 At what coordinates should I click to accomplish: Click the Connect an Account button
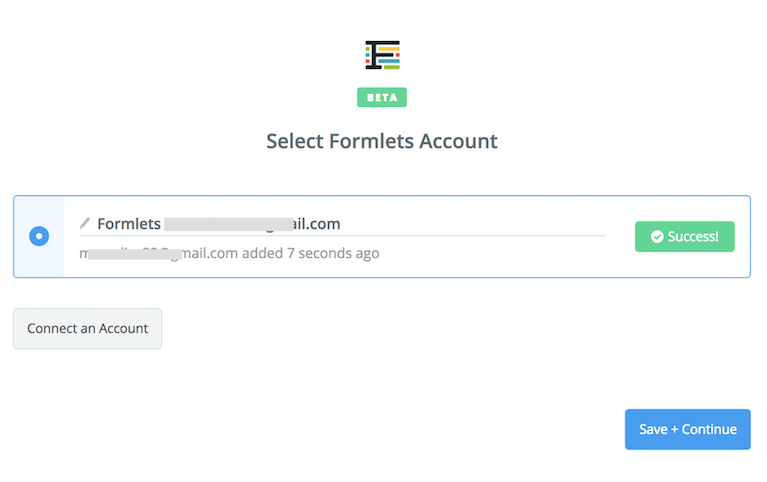tap(88, 328)
